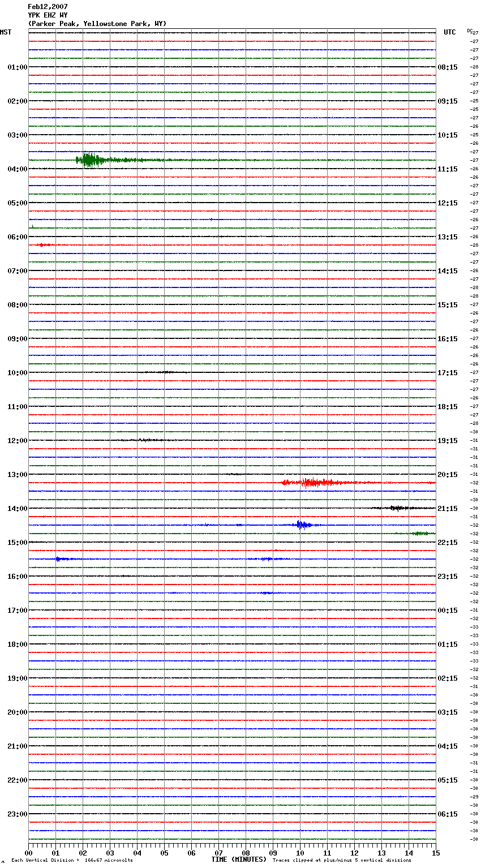
Task: Click the 04:15 UTC time label
Action: tap(448, 746)
